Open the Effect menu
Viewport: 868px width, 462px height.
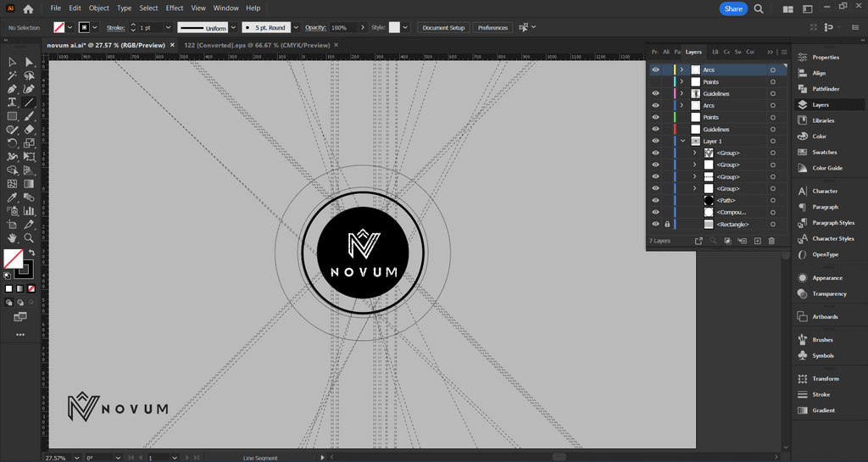[175, 8]
